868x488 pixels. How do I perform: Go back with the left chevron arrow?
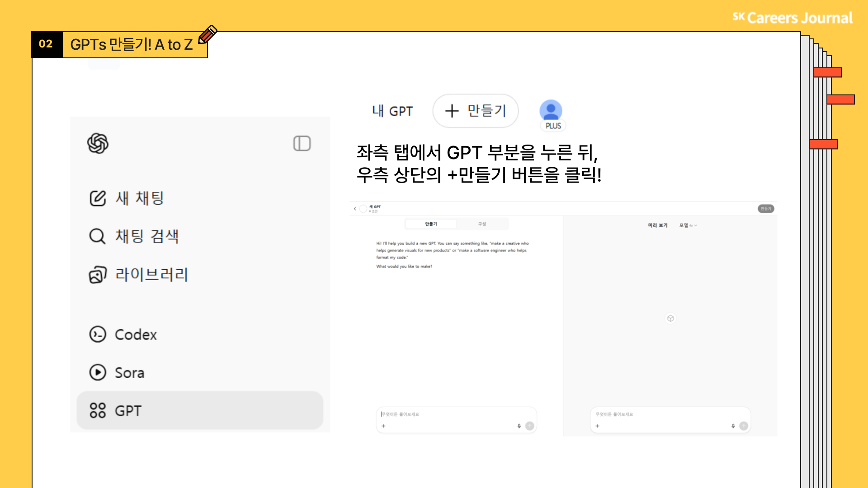click(x=355, y=209)
